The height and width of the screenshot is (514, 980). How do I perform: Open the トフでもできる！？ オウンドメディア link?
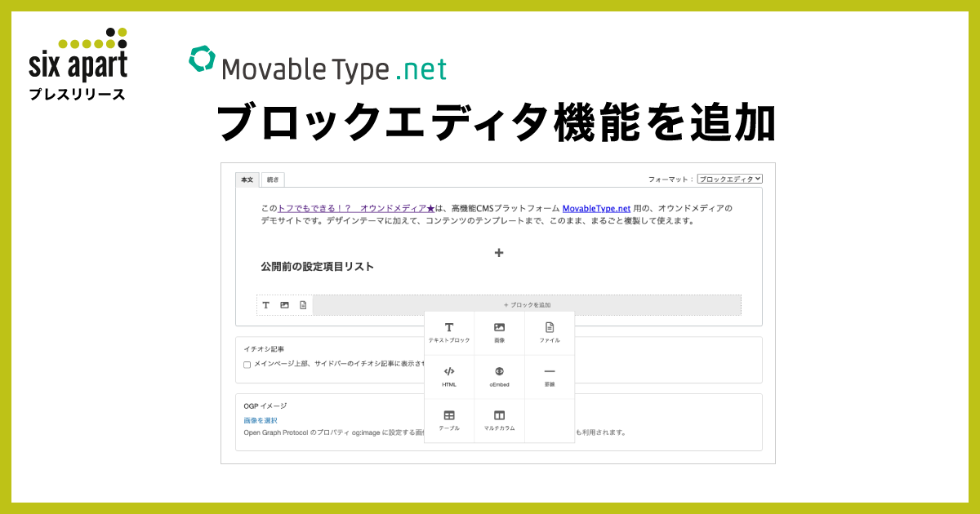coord(358,208)
